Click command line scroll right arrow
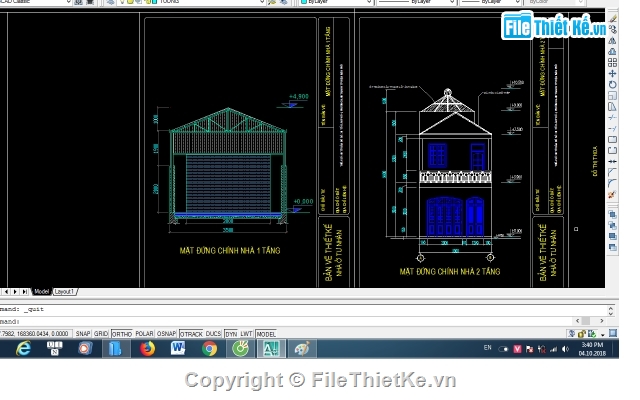Image resolution: width=640 pixels, height=400 pixels. pyautogui.click(x=602, y=321)
